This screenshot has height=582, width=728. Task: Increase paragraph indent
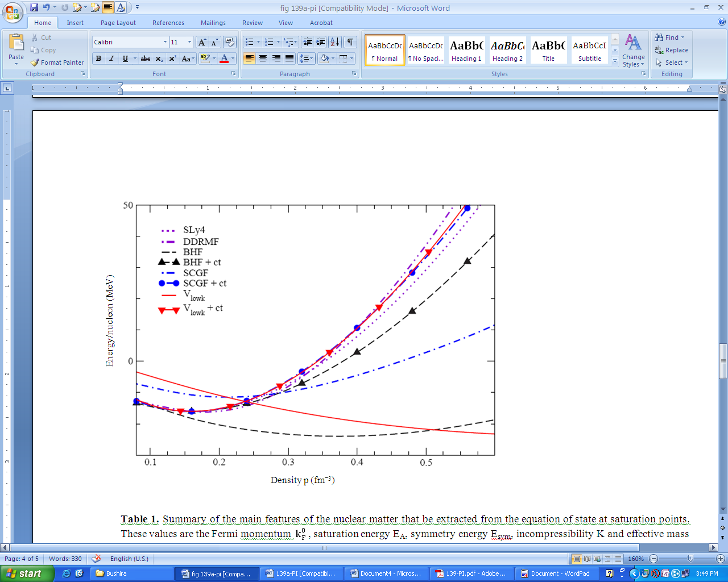pos(321,42)
